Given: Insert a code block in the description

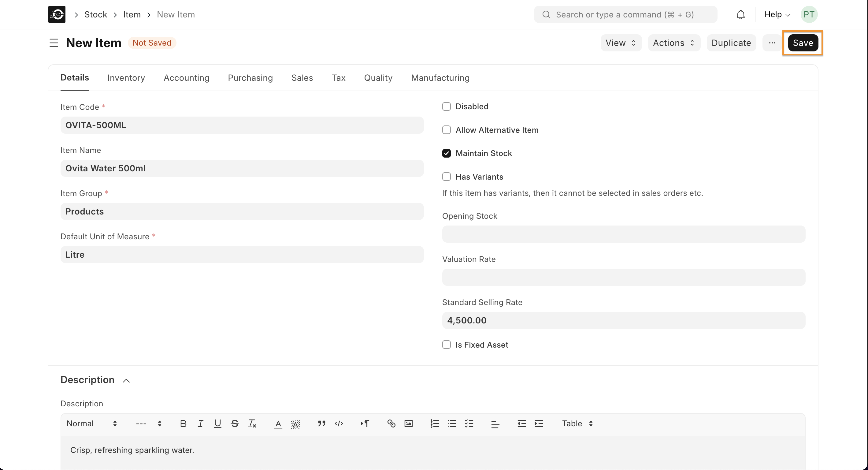Looking at the screenshot, I should point(339,423).
